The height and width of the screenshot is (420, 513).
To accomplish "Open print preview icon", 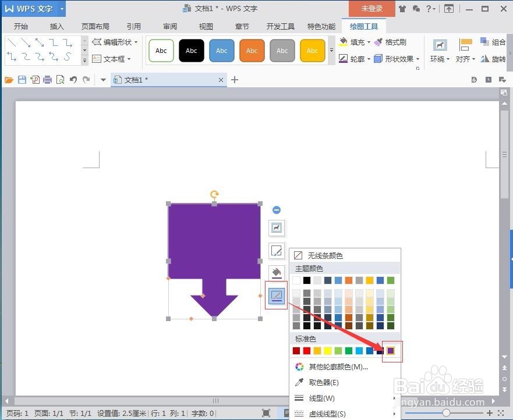I will (60, 80).
